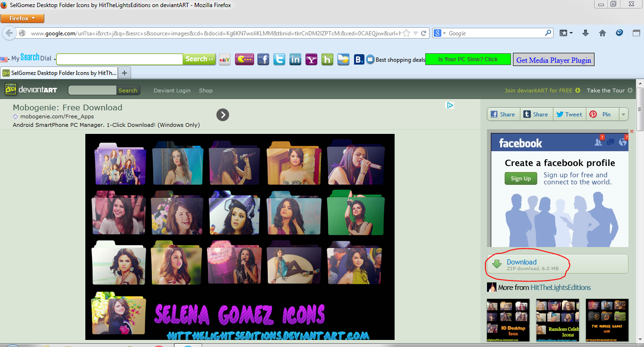644x347 pixels.
Task: Click the blue swirl add-on icon
Action: (x=620, y=33)
